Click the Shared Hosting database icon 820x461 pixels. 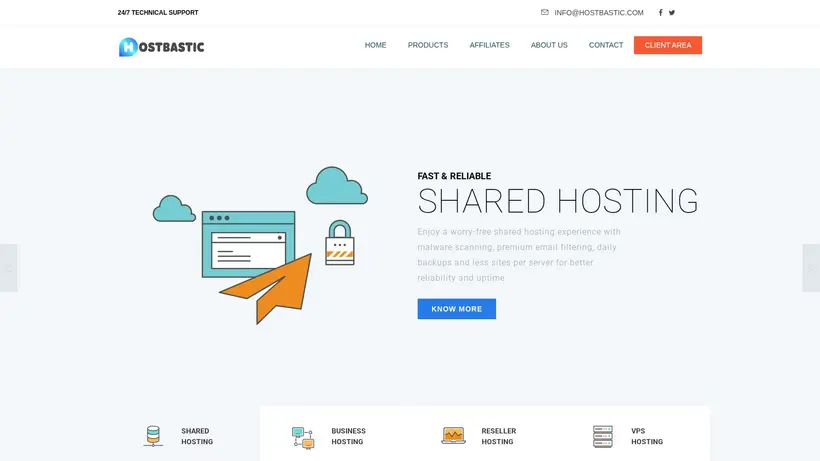[153, 436]
